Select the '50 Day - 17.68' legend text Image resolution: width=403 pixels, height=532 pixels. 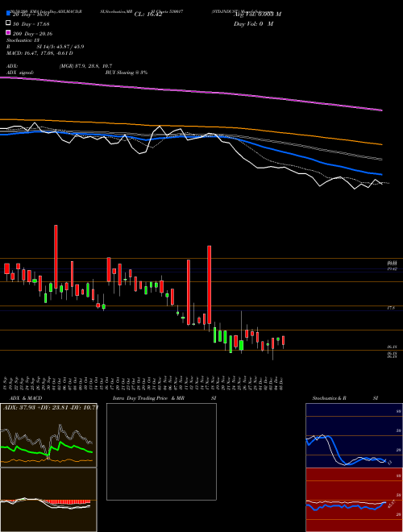31,24
